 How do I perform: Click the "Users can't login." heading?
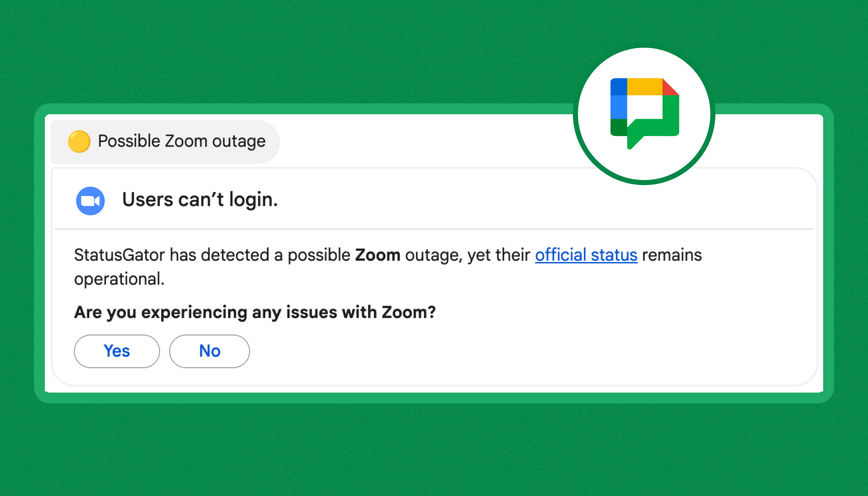tap(200, 200)
